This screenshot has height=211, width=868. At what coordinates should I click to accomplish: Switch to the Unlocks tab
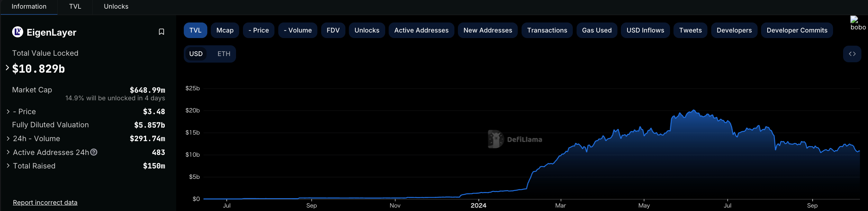tap(116, 7)
